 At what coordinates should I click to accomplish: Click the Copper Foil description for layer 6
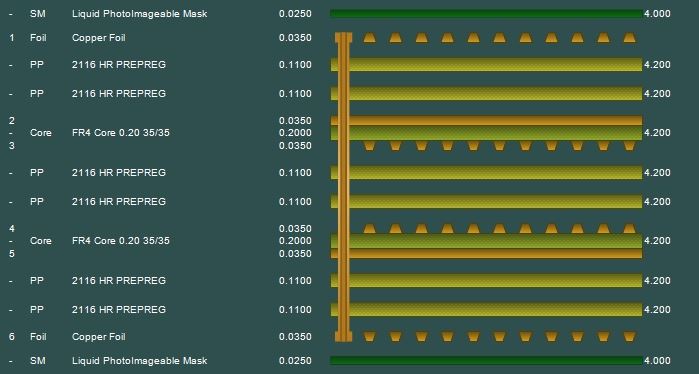pos(99,337)
